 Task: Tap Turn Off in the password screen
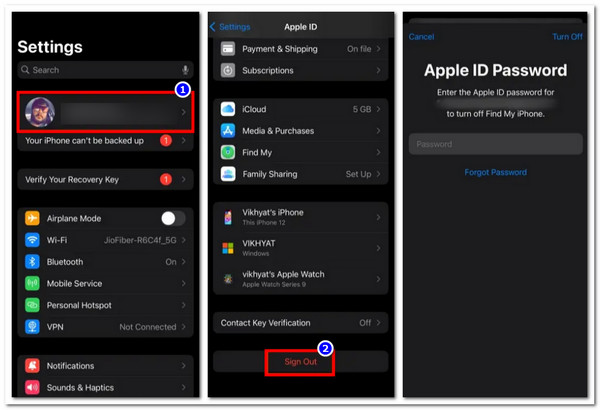coord(567,37)
